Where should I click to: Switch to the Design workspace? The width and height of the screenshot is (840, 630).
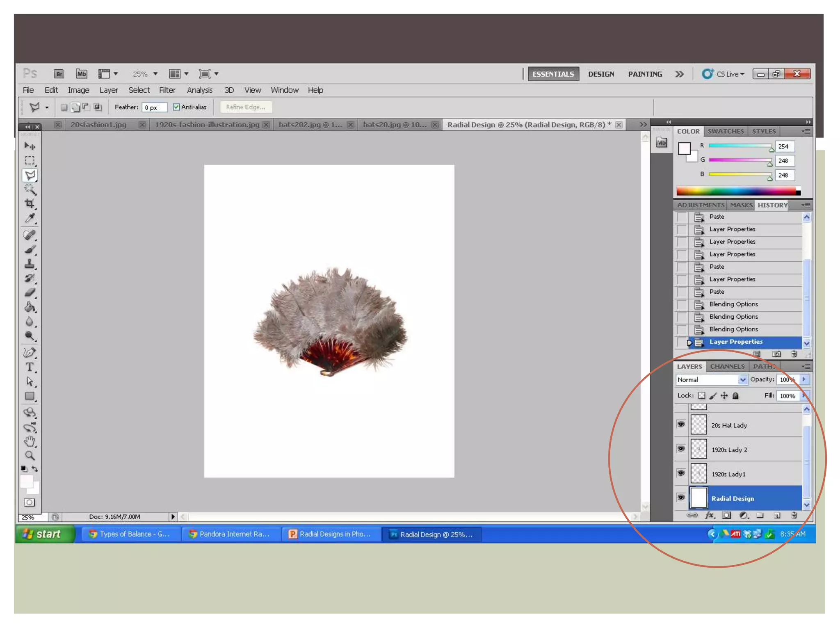pos(601,74)
